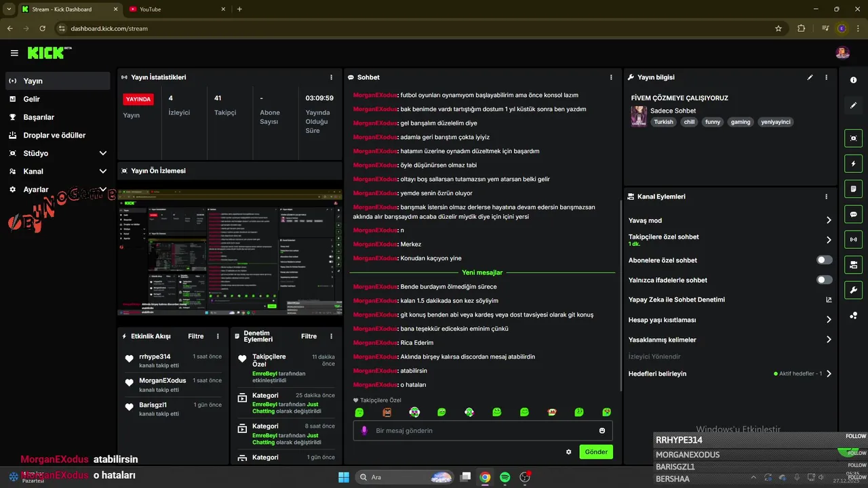
Task: Select Başarılar in left sidebar
Action: 58,117
